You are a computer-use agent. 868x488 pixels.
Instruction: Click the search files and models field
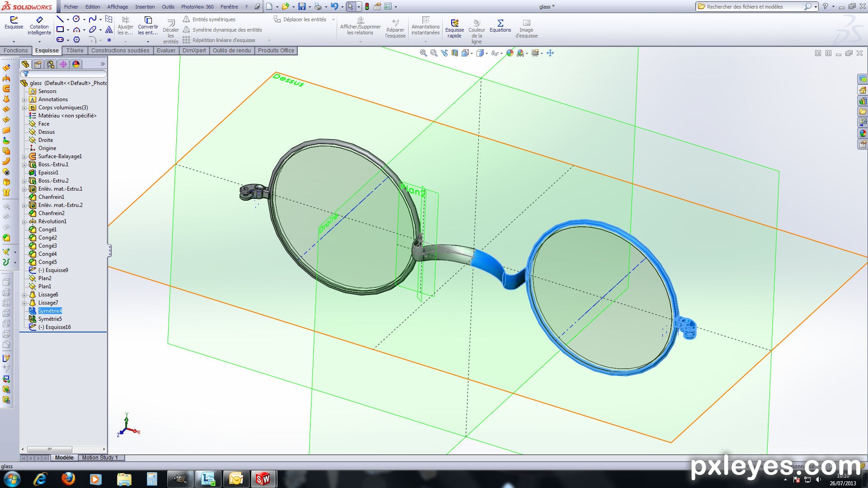coord(750,7)
